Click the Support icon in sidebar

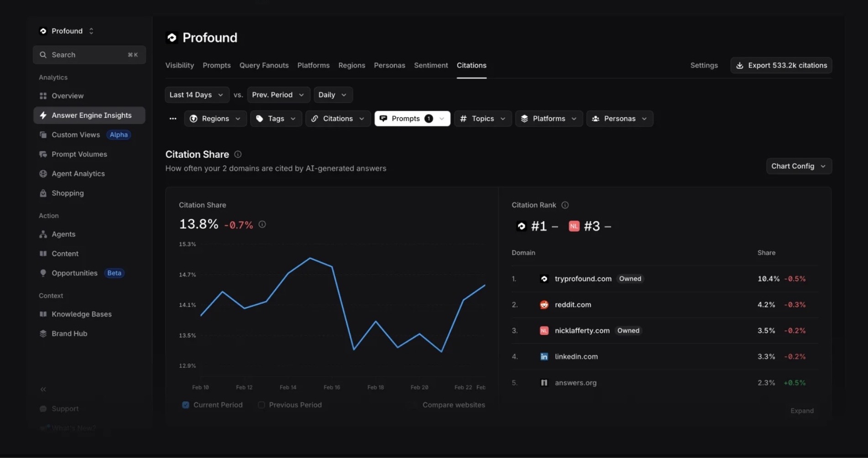tap(43, 409)
